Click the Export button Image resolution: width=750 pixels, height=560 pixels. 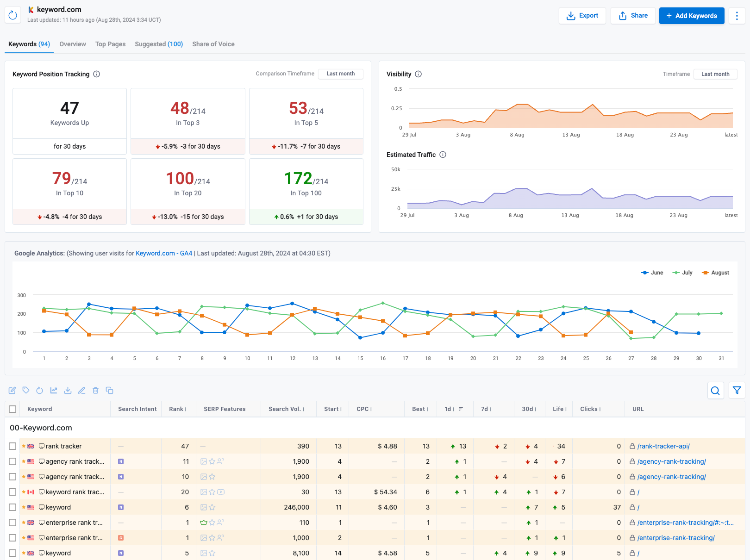(582, 16)
